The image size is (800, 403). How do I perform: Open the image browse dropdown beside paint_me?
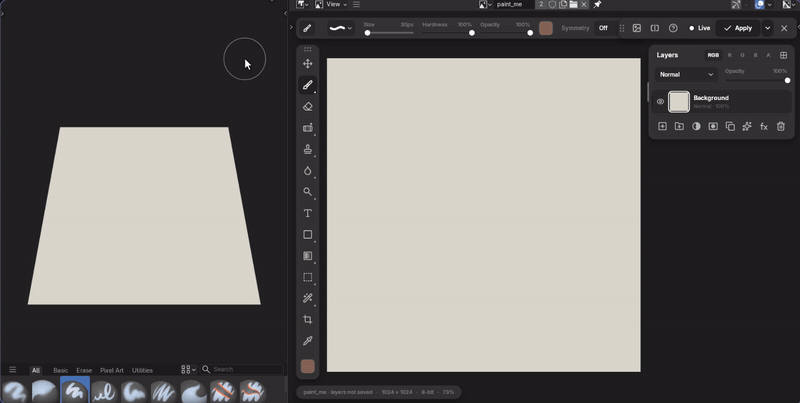(x=485, y=5)
